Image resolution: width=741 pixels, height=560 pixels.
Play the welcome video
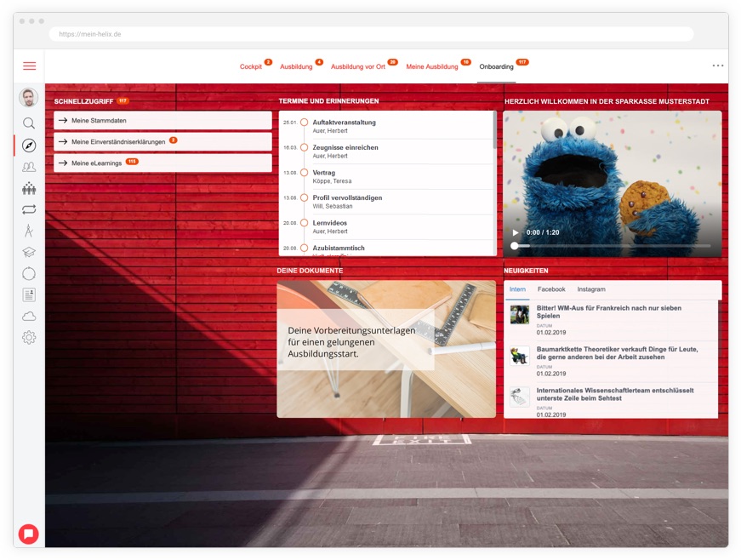(x=515, y=232)
